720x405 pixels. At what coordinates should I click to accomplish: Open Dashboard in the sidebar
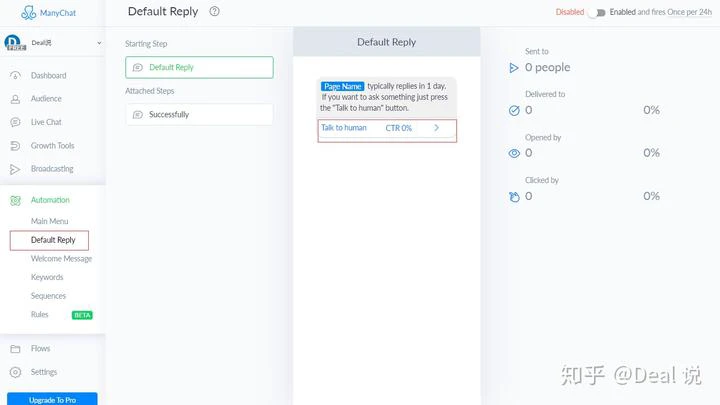click(x=49, y=75)
